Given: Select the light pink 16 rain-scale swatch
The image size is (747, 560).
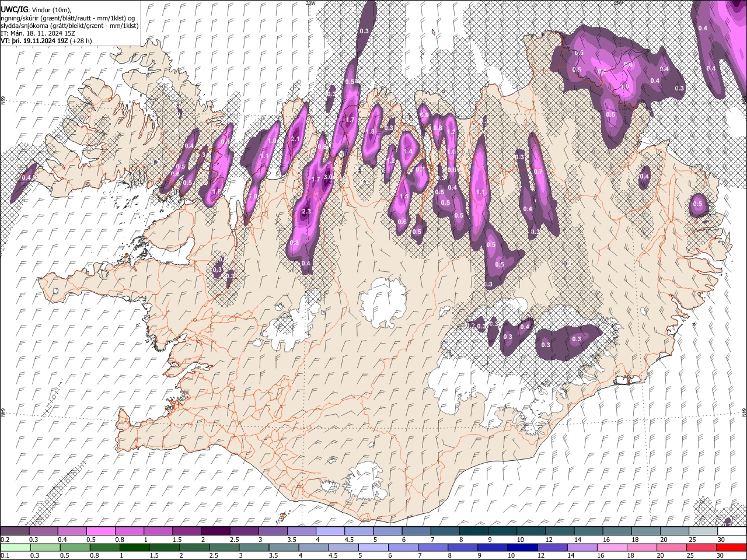Looking at the screenshot, I should pyautogui.click(x=612, y=547).
